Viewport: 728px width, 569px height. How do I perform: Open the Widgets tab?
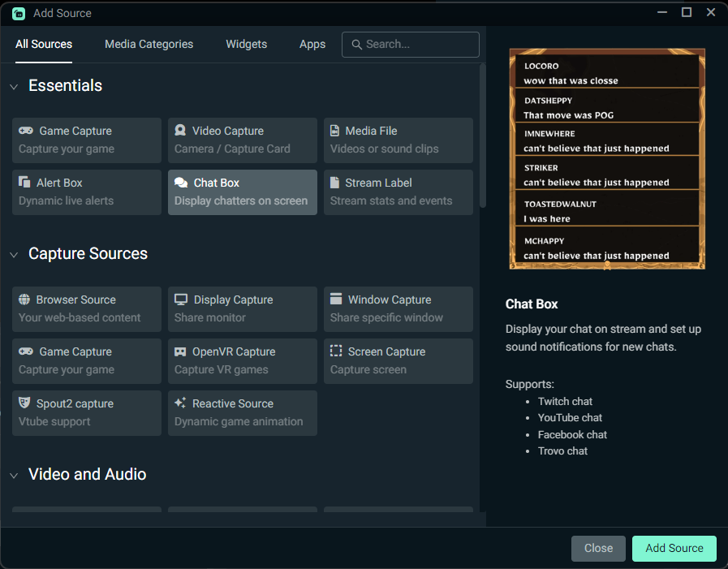click(x=246, y=45)
